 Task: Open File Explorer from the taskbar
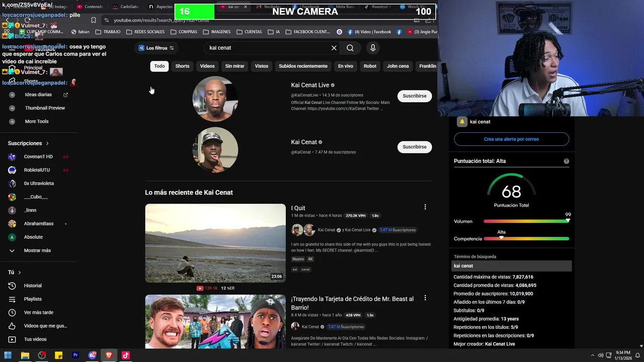tap(25, 355)
